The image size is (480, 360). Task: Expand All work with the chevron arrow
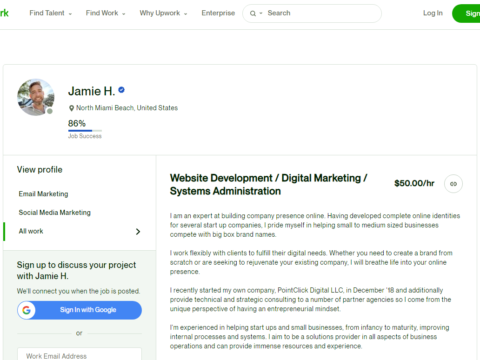pyautogui.click(x=138, y=231)
